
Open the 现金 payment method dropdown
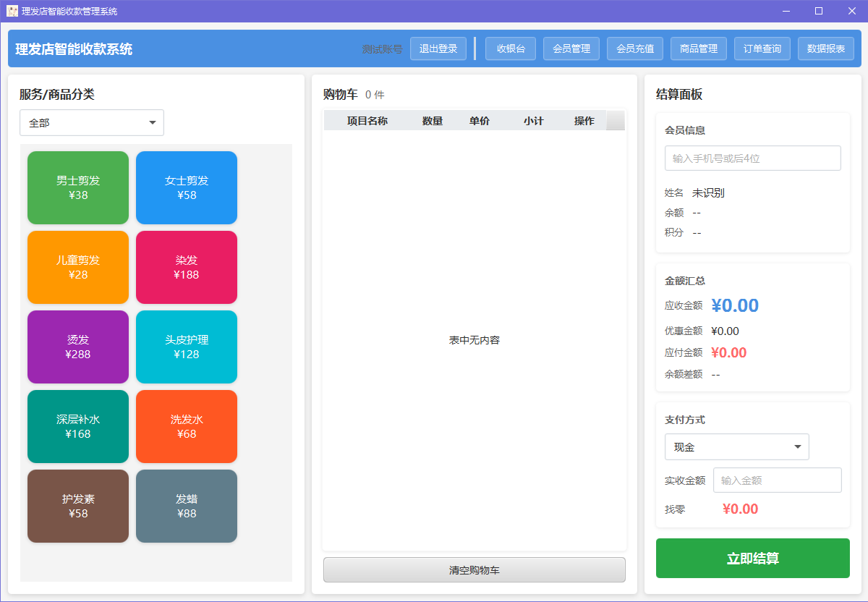(x=736, y=446)
